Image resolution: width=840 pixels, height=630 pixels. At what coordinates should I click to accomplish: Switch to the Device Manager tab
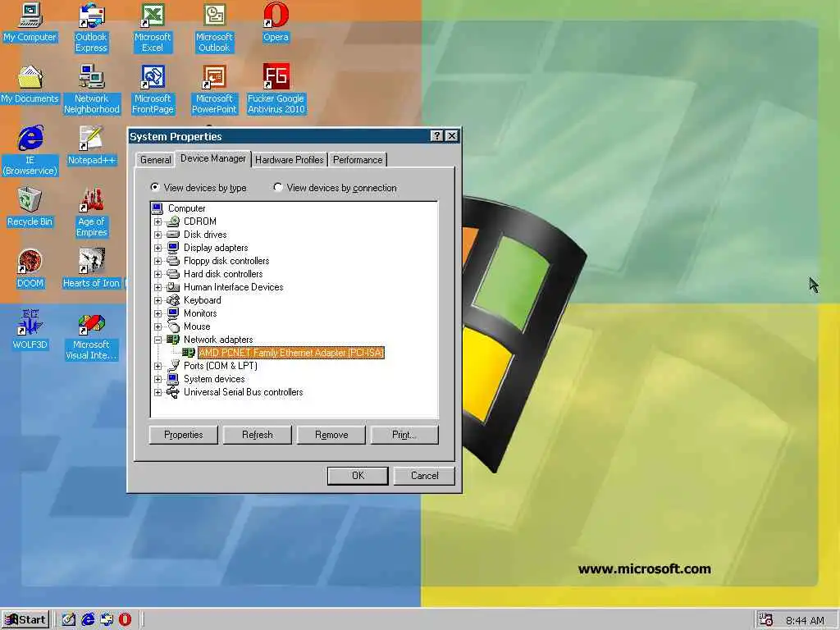(x=213, y=158)
